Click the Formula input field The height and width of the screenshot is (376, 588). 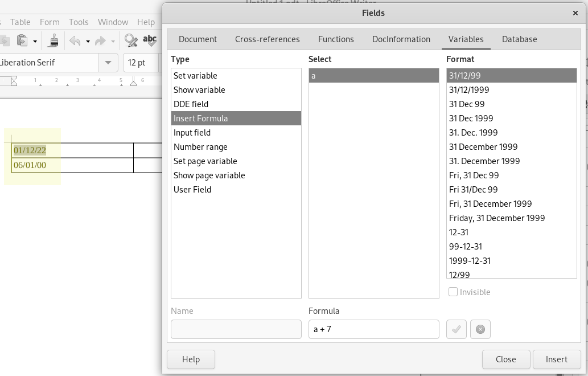click(x=373, y=329)
